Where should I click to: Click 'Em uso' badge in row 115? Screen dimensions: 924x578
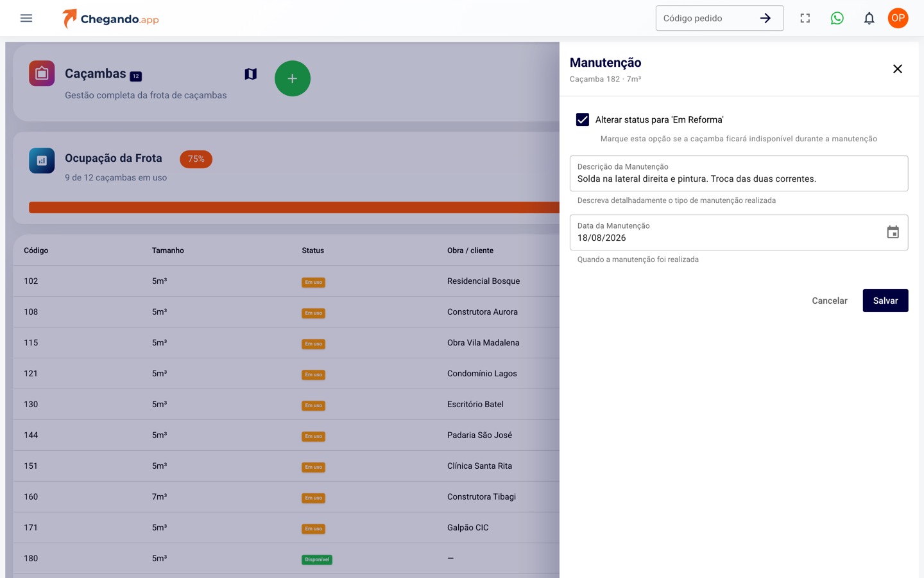pyautogui.click(x=314, y=344)
